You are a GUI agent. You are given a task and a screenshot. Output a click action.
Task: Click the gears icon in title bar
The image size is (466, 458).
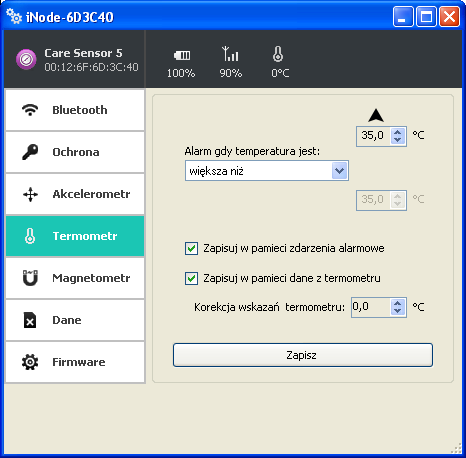pos(14,17)
